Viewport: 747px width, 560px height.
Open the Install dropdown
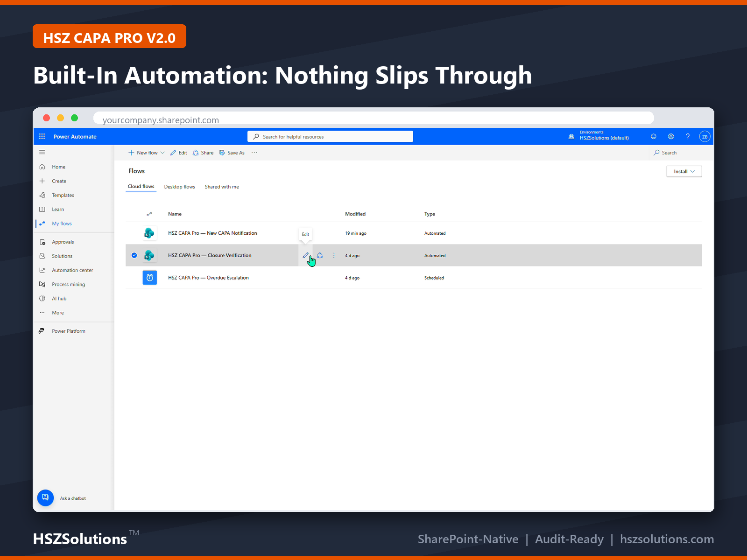(x=684, y=171)
